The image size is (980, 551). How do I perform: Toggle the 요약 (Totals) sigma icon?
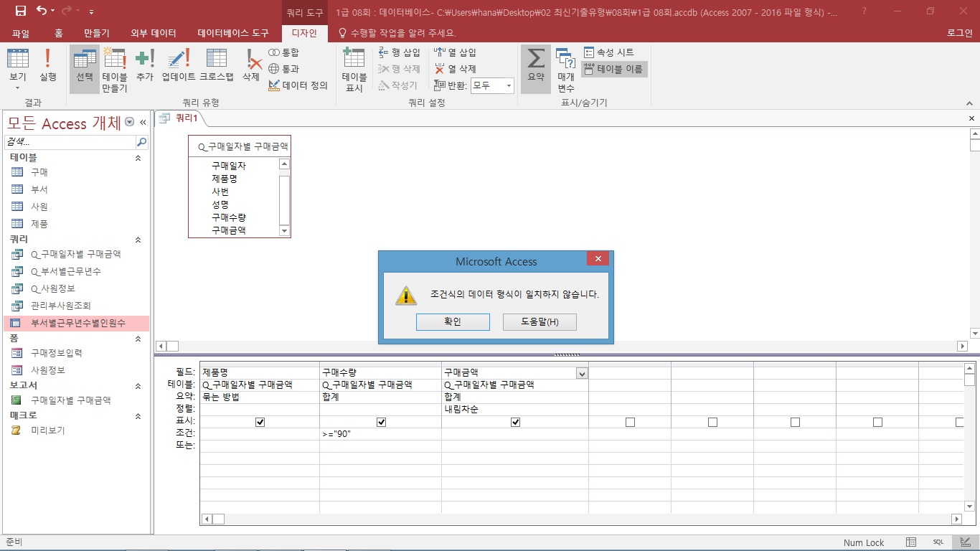(536, 66)
